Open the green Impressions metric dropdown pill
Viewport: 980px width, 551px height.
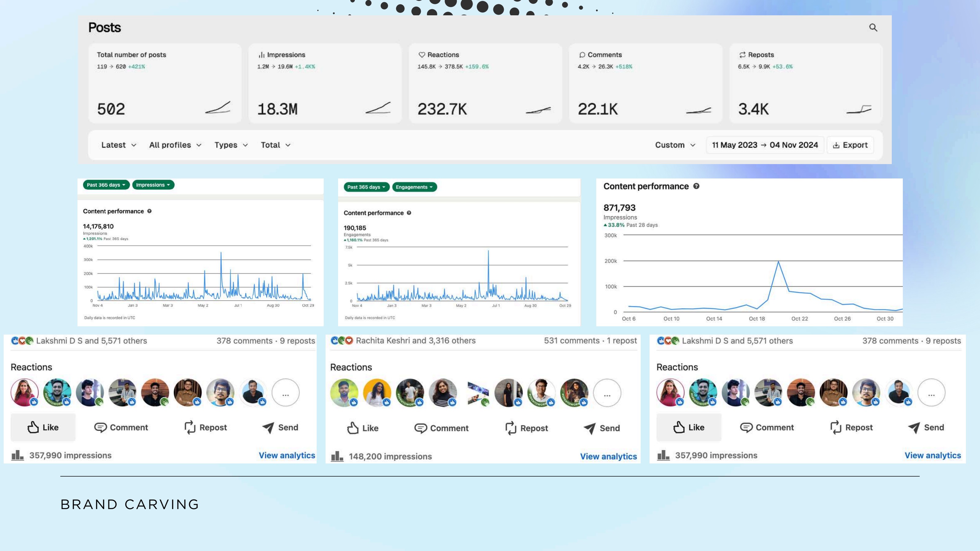point(153,185)
